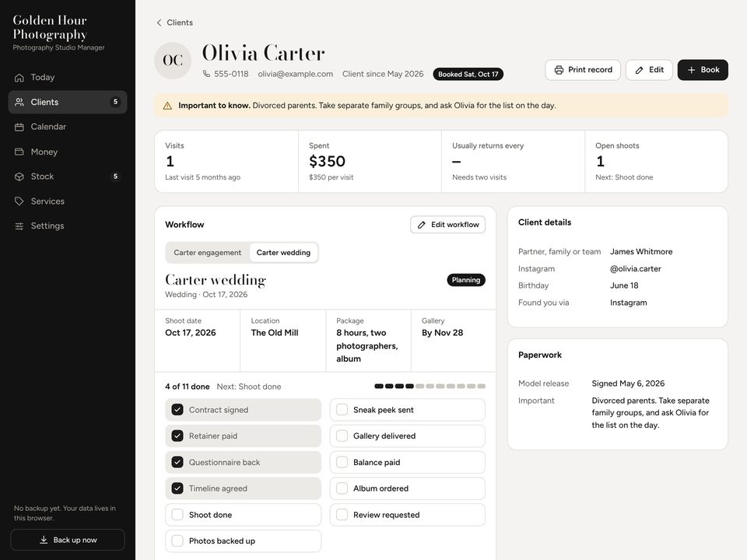Click the Spent $350 amount
Viewport: 747px width, 560px height.
(x=327, y=162)
